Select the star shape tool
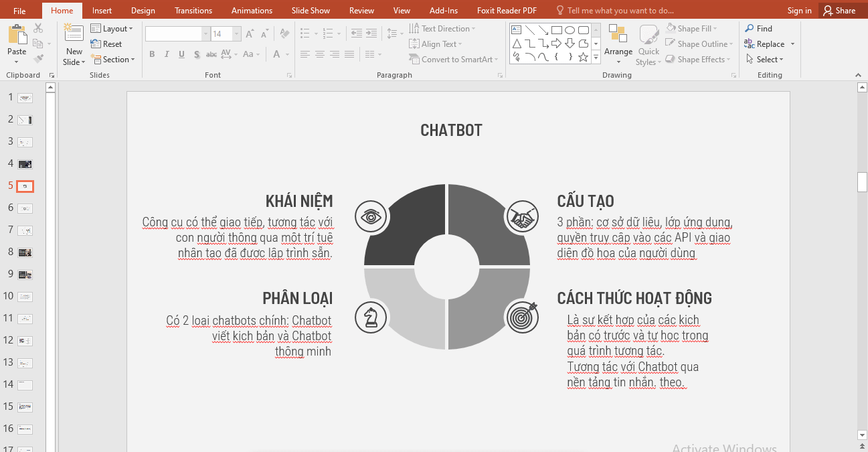 (583, 57)
